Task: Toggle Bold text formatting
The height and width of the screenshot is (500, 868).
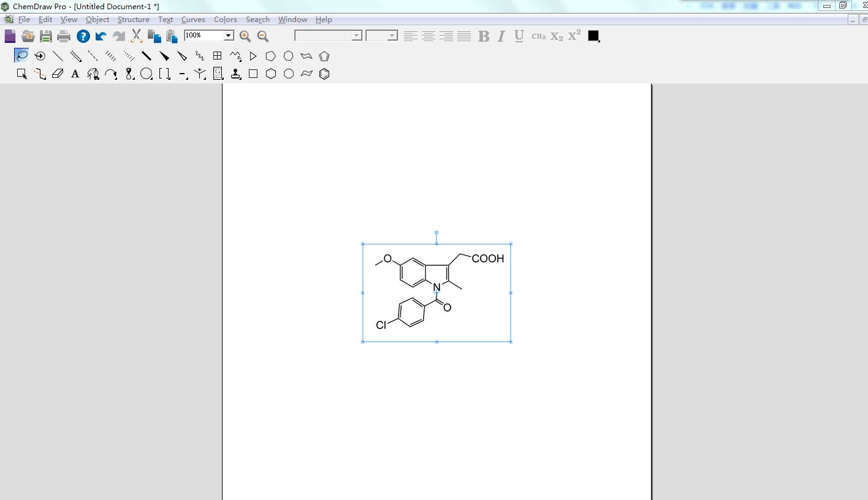Action: click(x=484, y=36)
